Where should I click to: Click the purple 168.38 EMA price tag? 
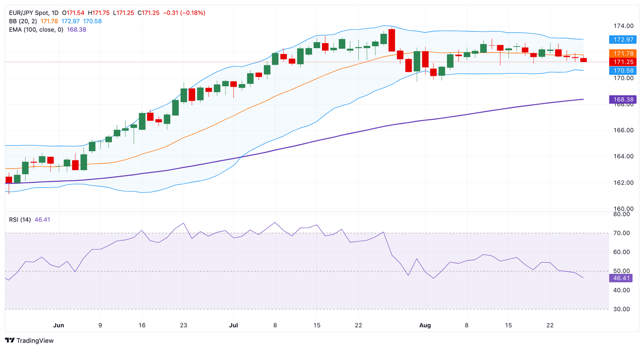pos(623,100)
